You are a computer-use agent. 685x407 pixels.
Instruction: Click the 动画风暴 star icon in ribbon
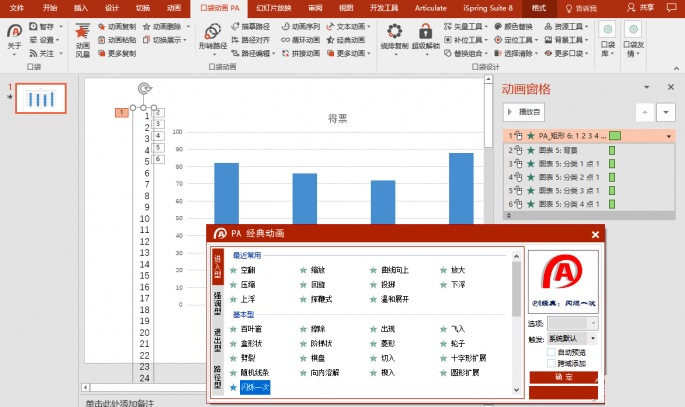click(x=83, y=31)
